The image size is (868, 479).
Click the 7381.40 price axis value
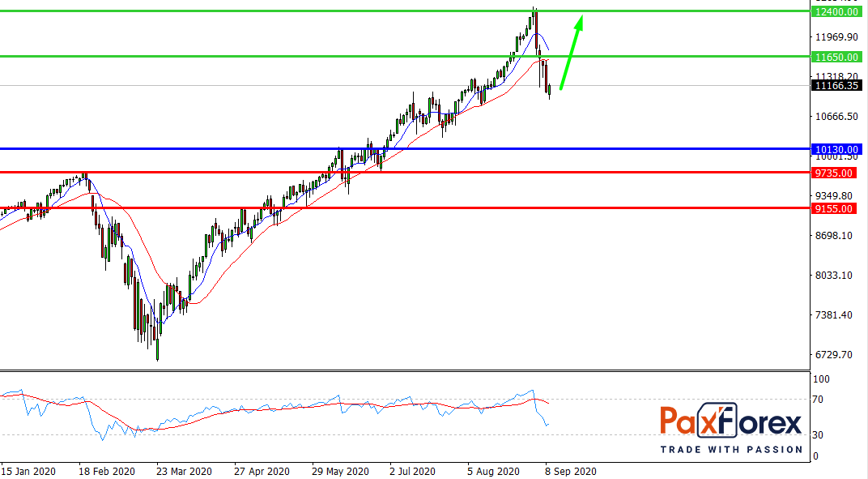[834, 315]
